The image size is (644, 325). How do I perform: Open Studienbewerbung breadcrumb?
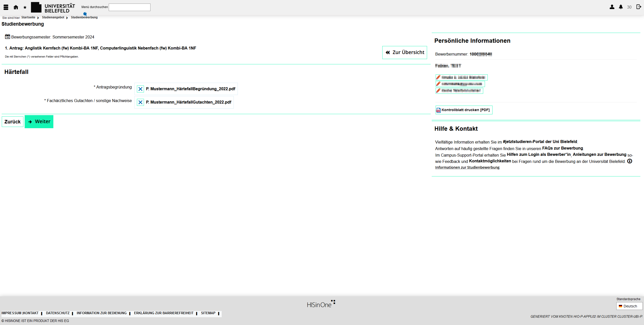[84, 17]
